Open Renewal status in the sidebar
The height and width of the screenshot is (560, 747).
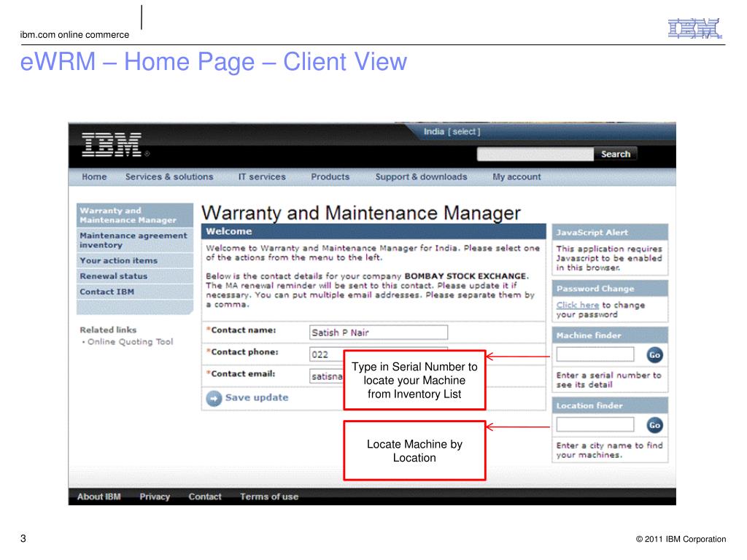pos(135,276)
